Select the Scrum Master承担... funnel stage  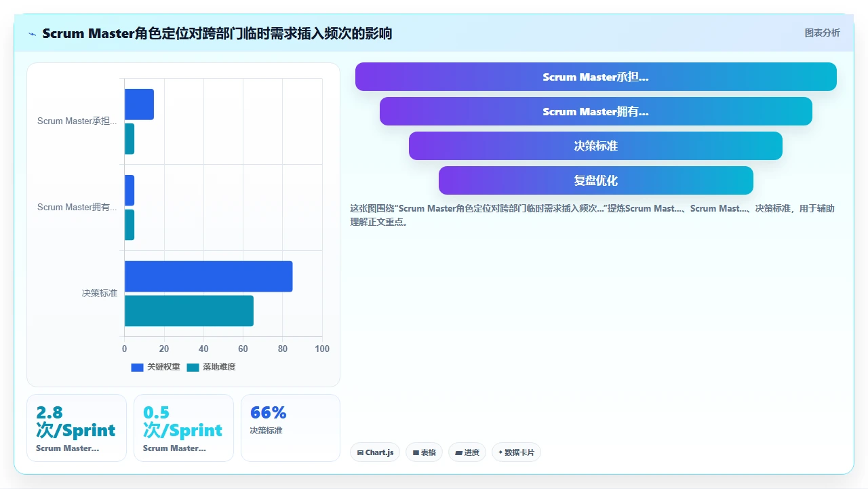(x=595, y=77)
